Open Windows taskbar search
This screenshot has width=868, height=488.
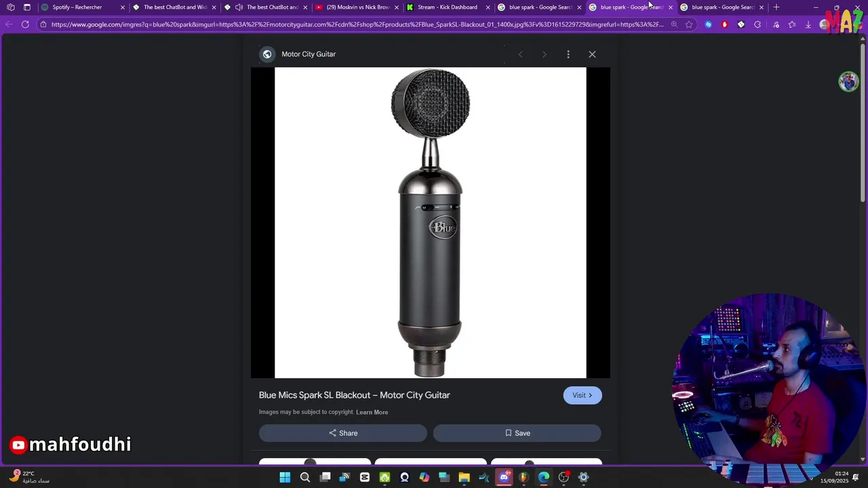(x=305, y=477)
